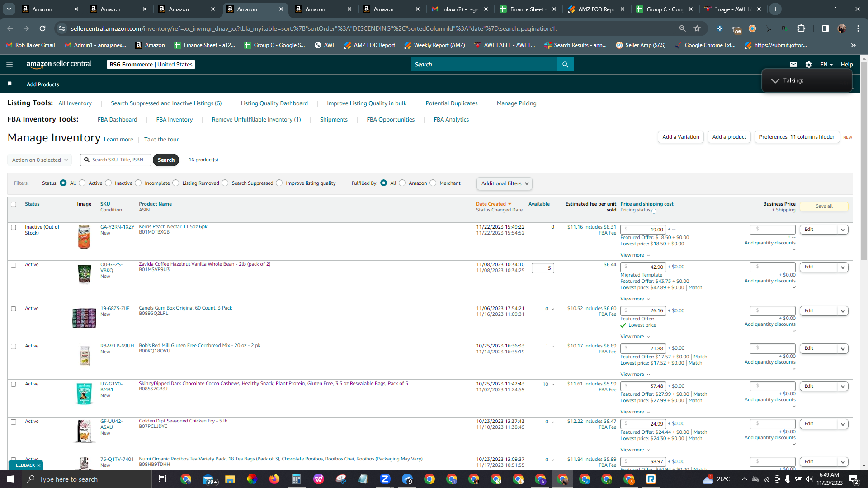Filter by Fulfilled By Amazon
The height and width of the screenshot is (488, 868).
click(x=402, y=183)
